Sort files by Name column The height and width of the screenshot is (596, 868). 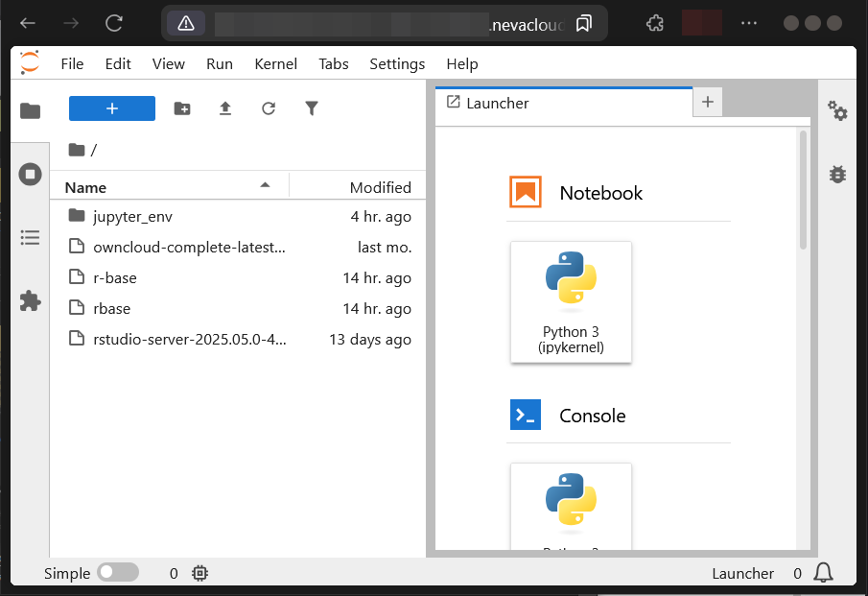coord(169,187)
